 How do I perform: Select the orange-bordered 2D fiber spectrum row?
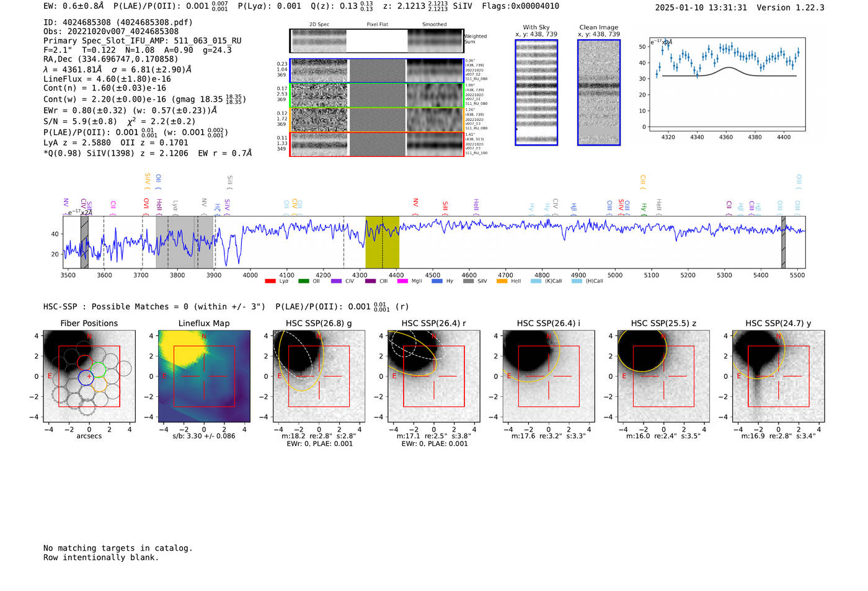[x=376, y=120]
